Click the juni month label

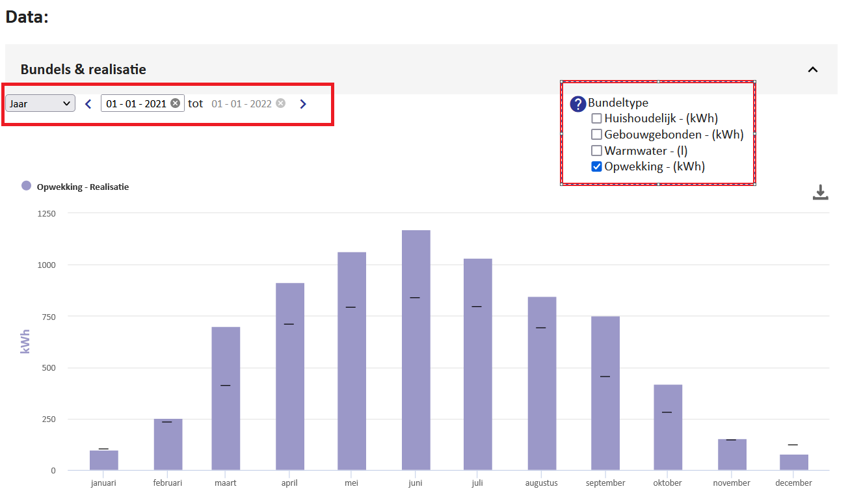pos(416,483)
